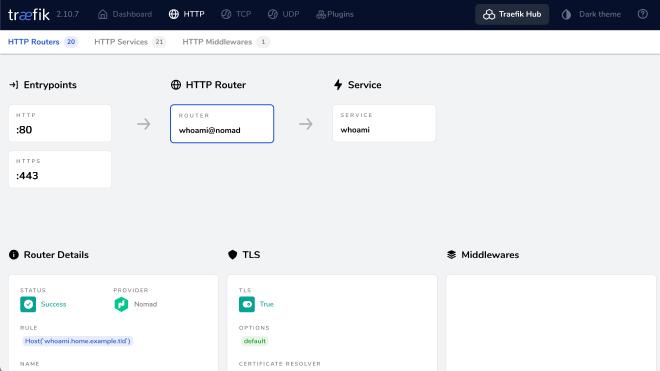Screen dimensions: 660x371
Task: Click the Dashboard home icon
Action: coord(103,14)
